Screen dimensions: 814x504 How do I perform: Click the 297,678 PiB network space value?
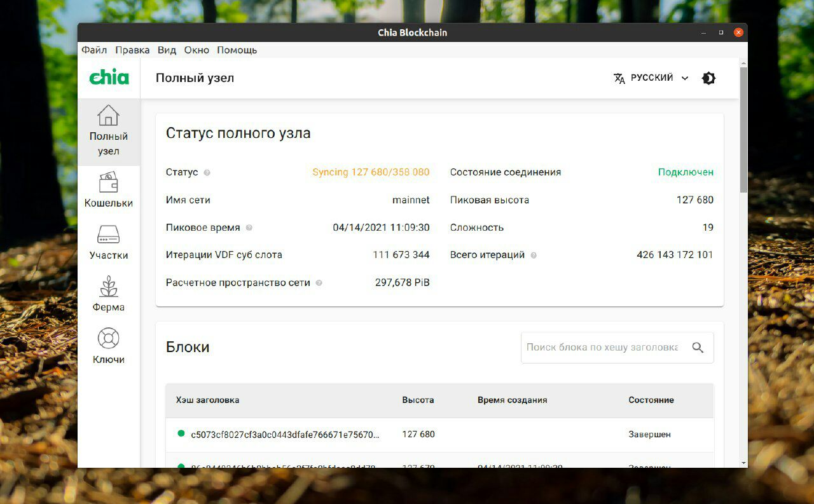point(403,283)
